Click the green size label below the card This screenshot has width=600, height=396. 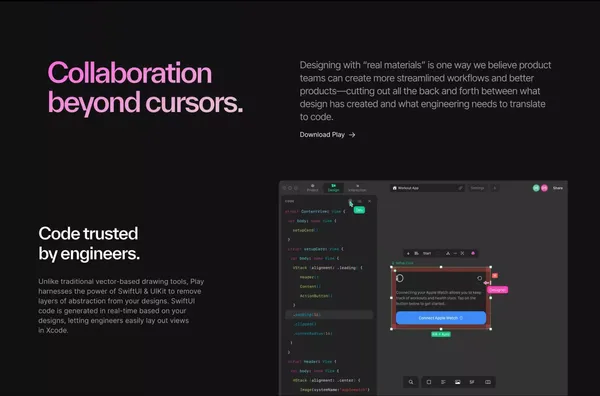441,334
